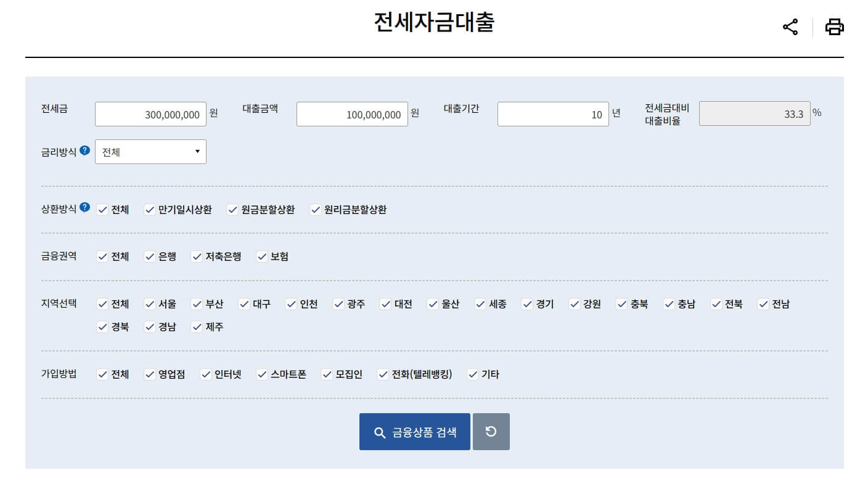Viewport: 868px width, 481px height.
Task: Uncheck 전체 in 금융권역 row
Action: [x=102, y=257]
